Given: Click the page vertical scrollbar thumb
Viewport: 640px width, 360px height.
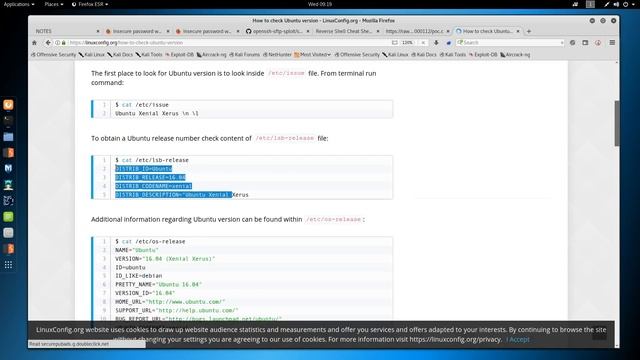Looking at the screenshot, I should click(x=617, y=123).
